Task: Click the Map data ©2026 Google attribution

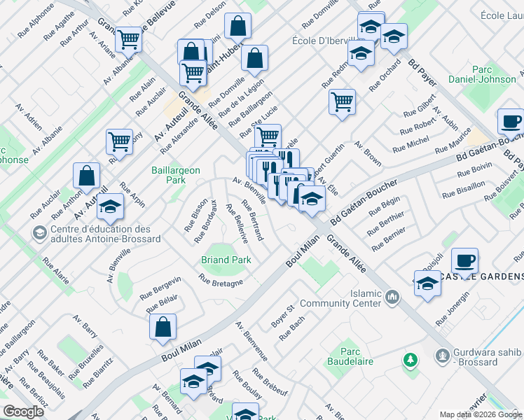Action: [481, 414]
